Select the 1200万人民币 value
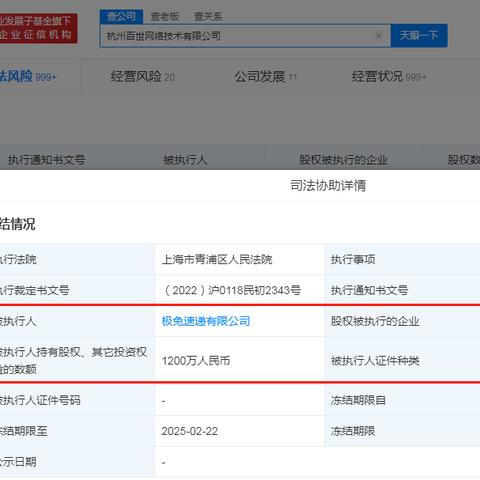The image size is (480, 480). pyautogui.click(x=196, y=360)
